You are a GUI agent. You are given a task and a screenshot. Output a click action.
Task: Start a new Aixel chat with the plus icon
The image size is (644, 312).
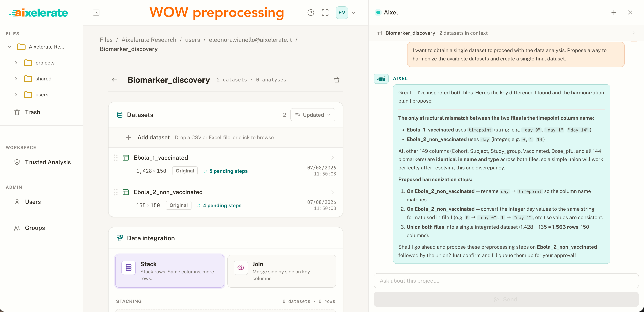click(x=614, y=12)
